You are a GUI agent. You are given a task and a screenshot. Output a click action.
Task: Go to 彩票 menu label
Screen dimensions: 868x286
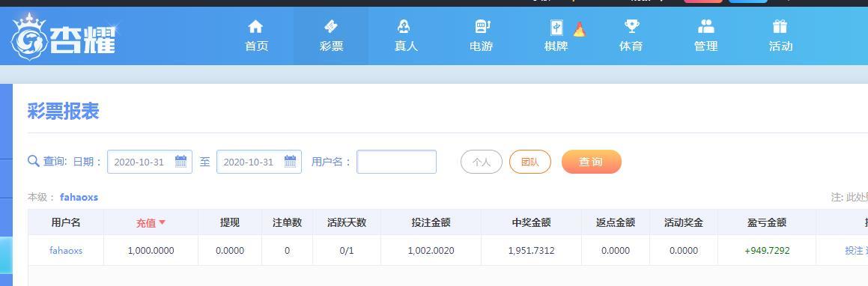[x=331, y=46]
